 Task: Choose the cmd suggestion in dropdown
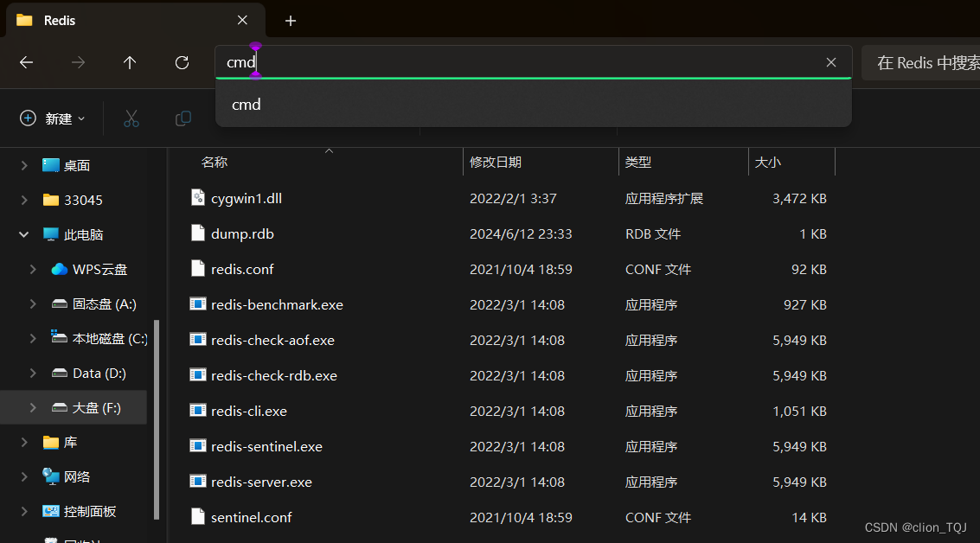click(533, 105)
